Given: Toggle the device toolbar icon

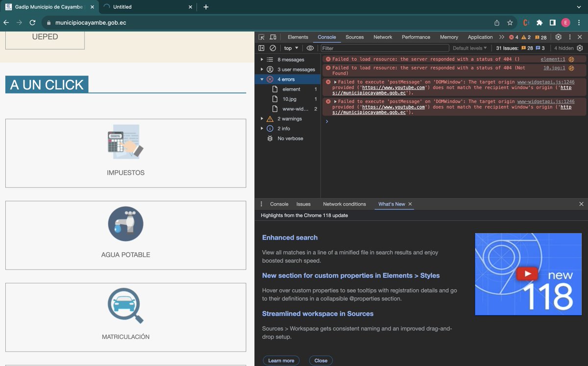Looking at the screenshot, I should [273, 37].
